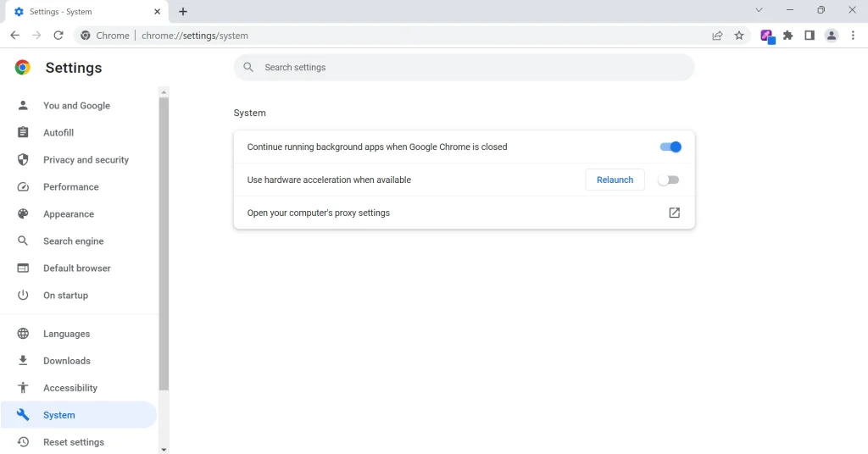The width and height of the screenshot is (868, 454).
Task: Click the profile avatar icon
Action: [x=832, y=36]
